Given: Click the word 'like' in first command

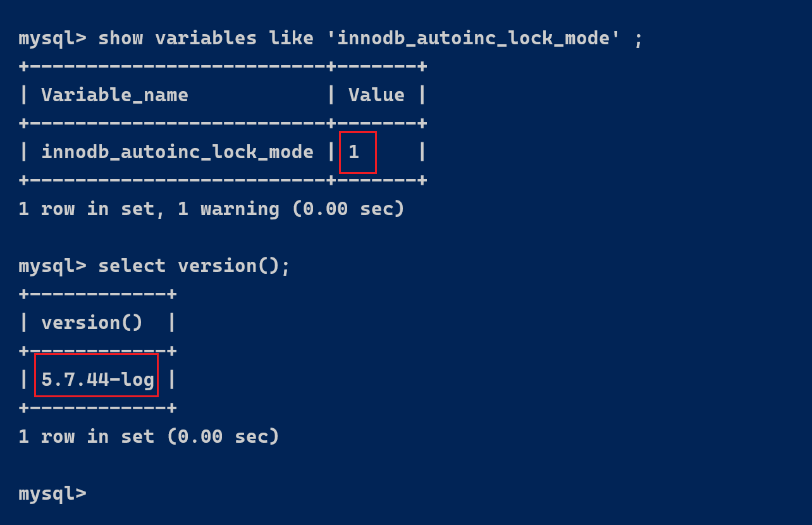Looking at the screenshot, I should click(x=291, y=38).
